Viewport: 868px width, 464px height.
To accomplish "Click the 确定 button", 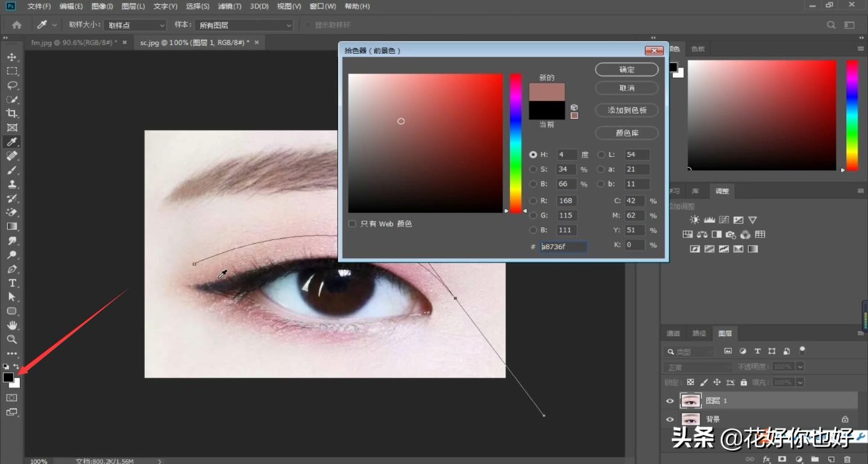I will coord(626,69).
